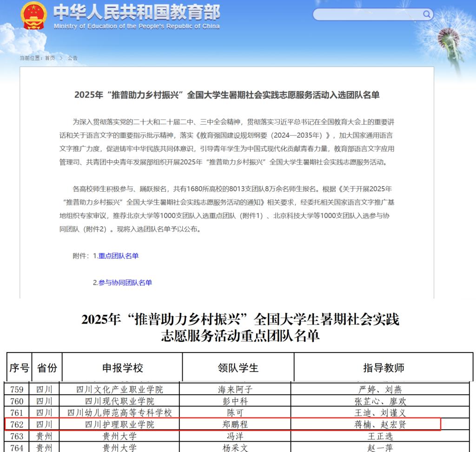
Task: Click the 序号 column header
Action: [x=19, y=368]
